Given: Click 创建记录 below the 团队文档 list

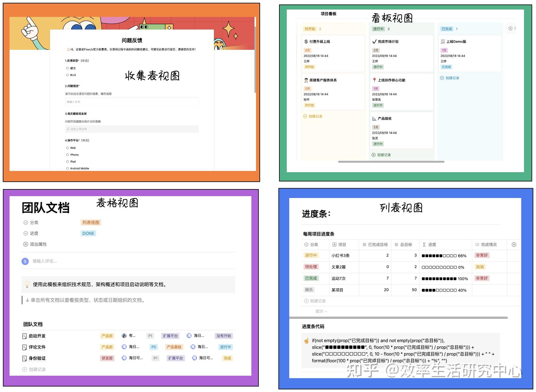Looking at the screenshot, I should pos(34,370).
